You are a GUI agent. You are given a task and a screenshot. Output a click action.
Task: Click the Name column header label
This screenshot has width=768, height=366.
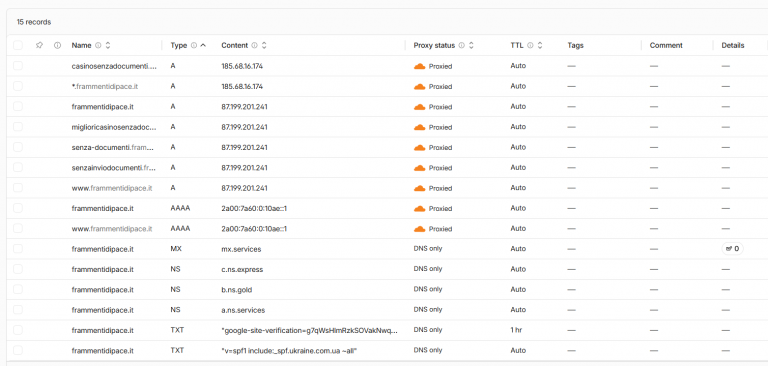point(81,45)
